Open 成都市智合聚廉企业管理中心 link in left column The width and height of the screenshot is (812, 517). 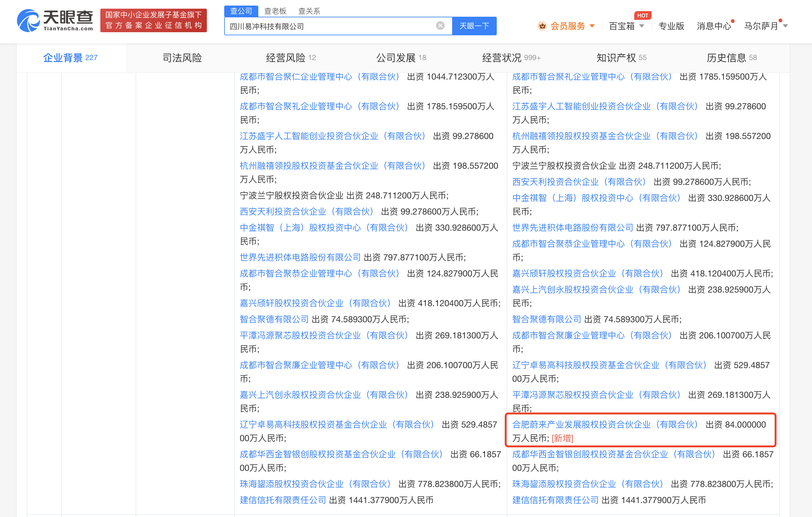[x=319, y=365]
